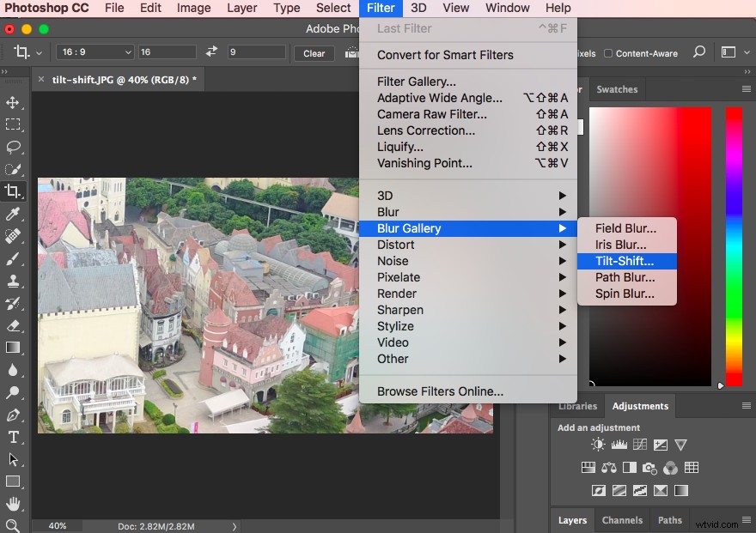
Task: Select the Horizontal Type tool
Action: coord(13,437)
